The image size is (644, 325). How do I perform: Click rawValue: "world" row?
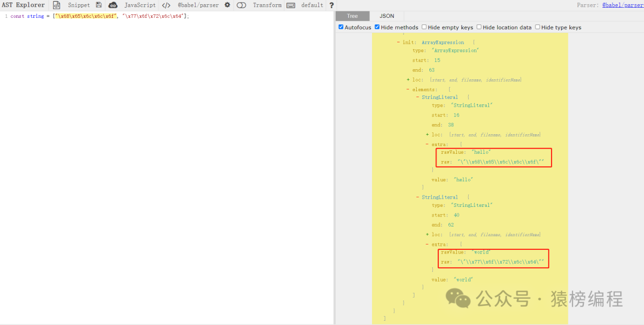(x=466, y=252)
